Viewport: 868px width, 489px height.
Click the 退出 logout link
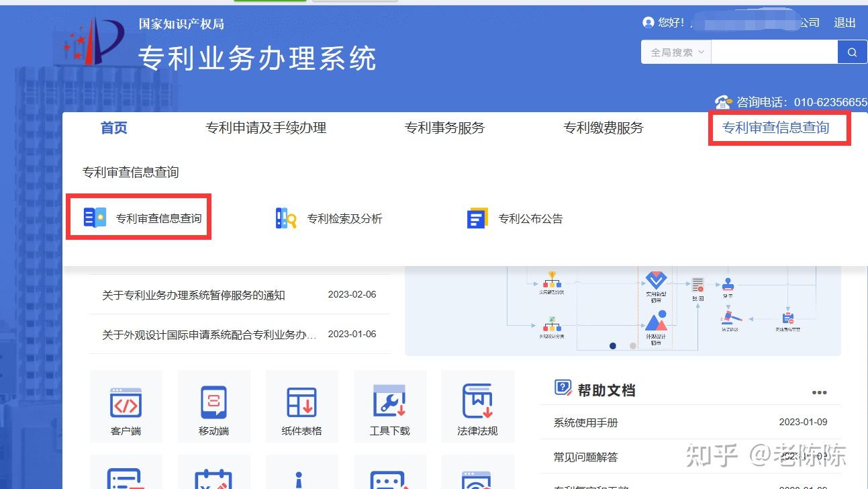845,23
